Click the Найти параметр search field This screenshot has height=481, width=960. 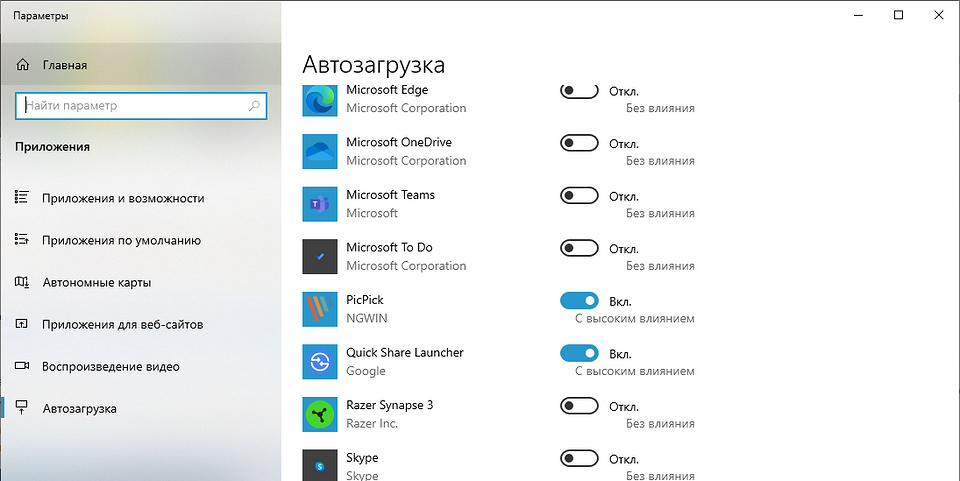point(141,106)
